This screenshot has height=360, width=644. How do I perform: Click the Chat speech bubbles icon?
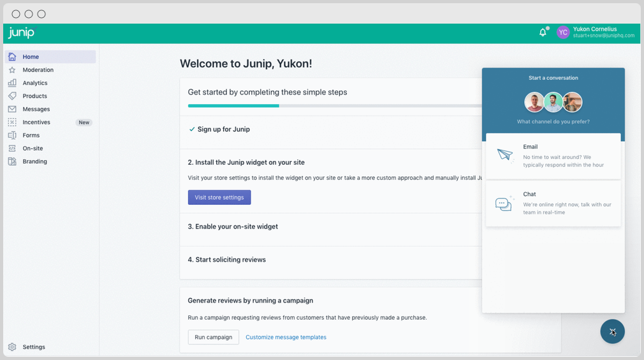click(x=504, y=204)
